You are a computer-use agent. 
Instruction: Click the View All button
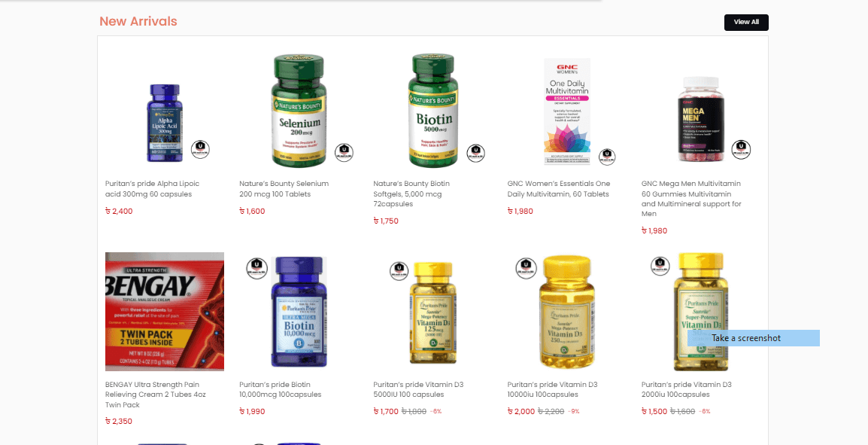tap(745, 22)
